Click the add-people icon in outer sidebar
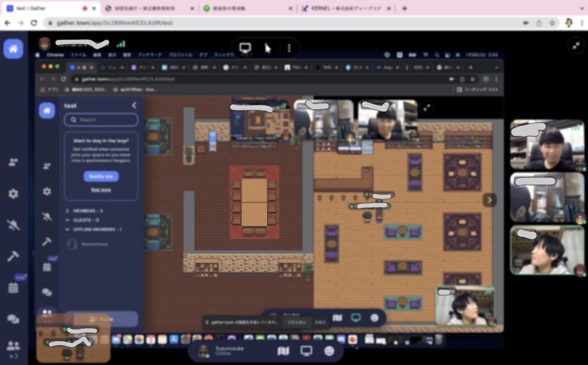 [13, 162]
